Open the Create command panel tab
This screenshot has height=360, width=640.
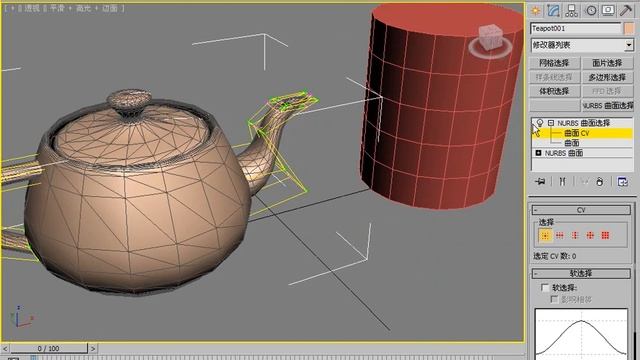click(x=536, y=11)
